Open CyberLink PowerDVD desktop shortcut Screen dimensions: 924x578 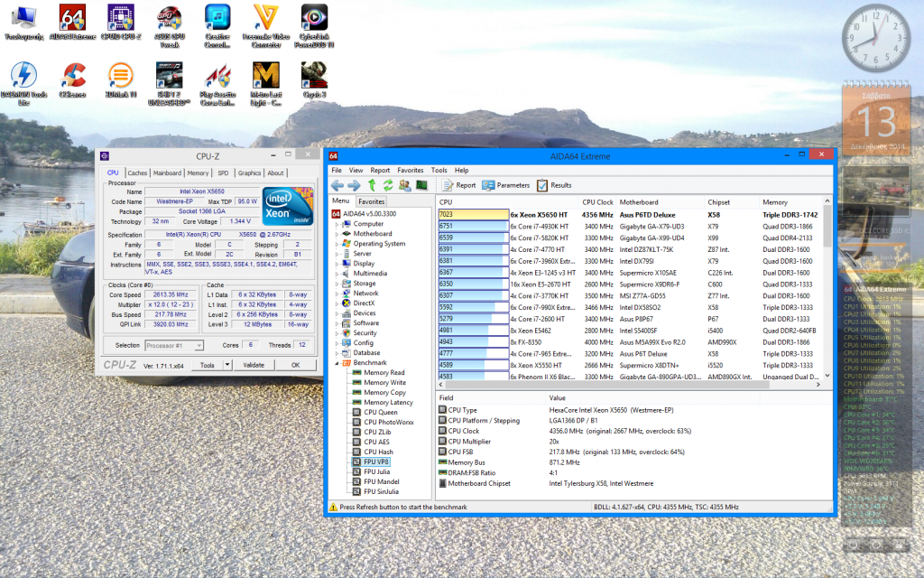pos(314,26)
